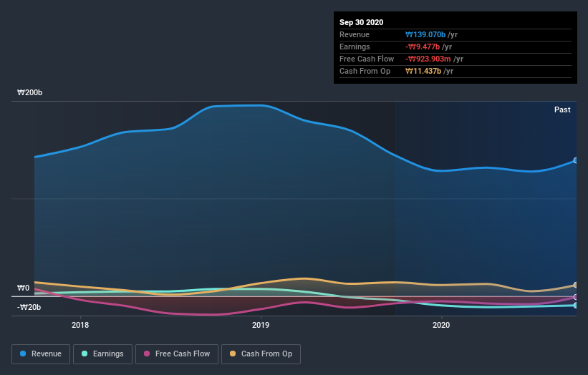
Task: Click the -₩20b y-axis label
Action: [x=29, y=307]
